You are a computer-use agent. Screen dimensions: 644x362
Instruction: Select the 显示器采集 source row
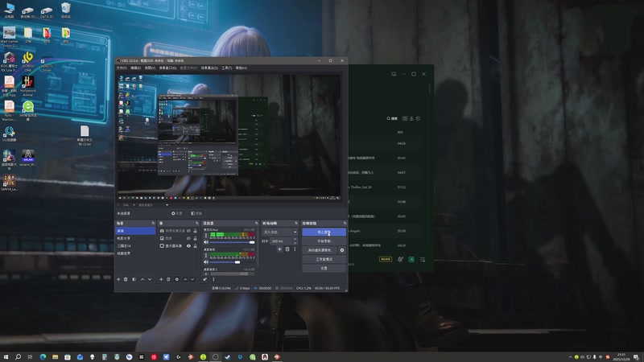point(178,246)
